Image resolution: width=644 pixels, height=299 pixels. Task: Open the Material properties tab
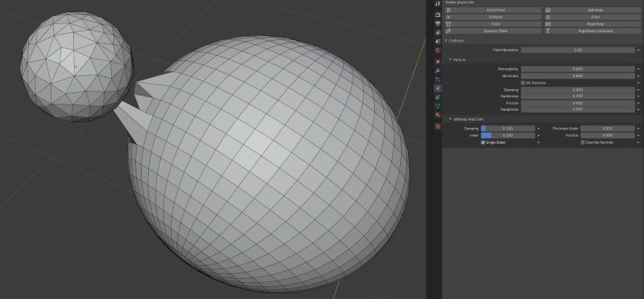(438, 115)
